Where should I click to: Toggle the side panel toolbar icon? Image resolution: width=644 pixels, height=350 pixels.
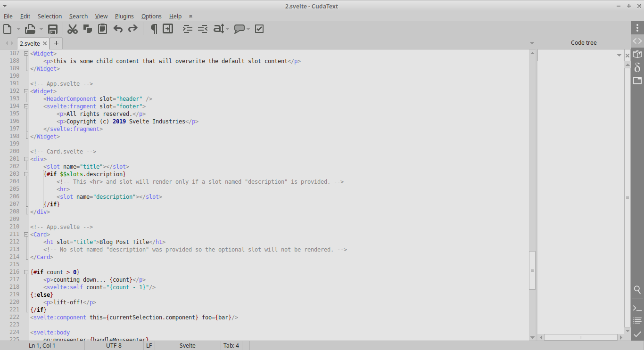(168, 29)
